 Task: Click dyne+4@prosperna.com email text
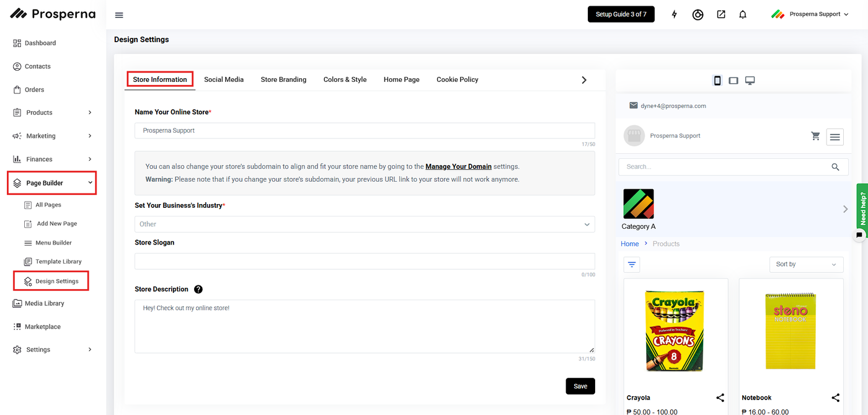[673, 106]
